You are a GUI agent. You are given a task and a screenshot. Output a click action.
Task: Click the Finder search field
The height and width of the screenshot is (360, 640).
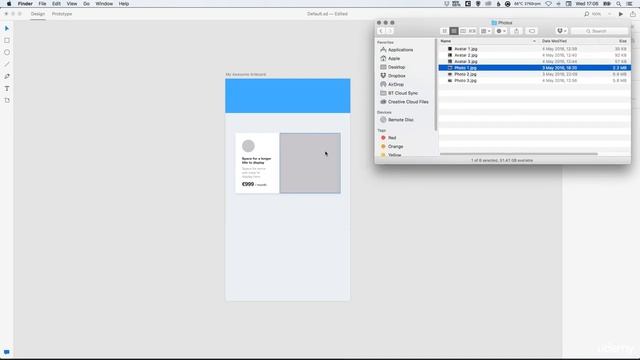[x=599, y=31]
